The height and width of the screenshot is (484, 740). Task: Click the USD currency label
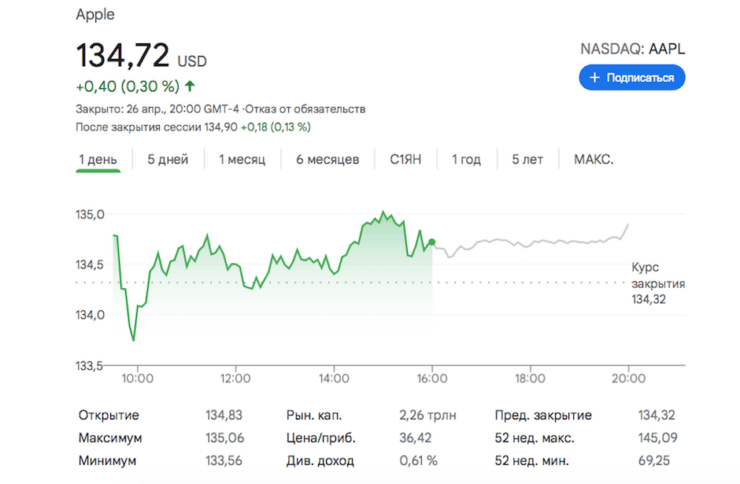(x=192, y=61)
